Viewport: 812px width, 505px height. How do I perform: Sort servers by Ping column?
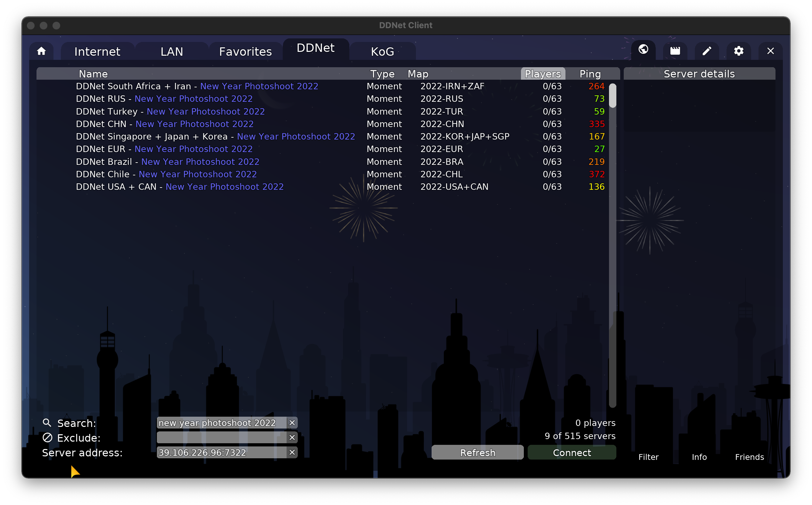(590, 74)
